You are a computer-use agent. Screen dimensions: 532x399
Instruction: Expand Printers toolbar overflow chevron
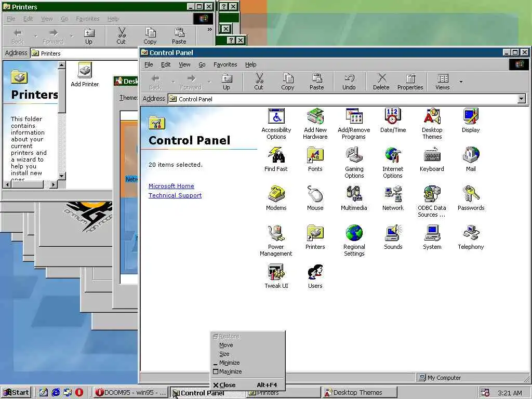tap(210, 30)
